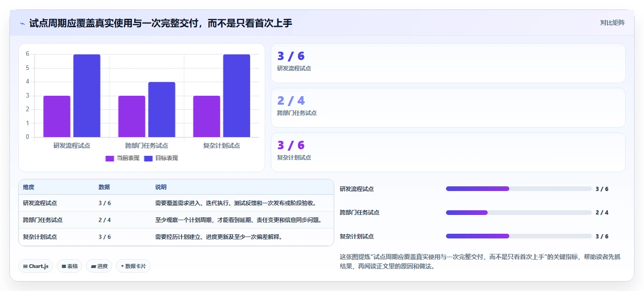644x291 pixels.
Task: Click the 跨部门任务试点 progress bar
Action: tap(519, 213)
